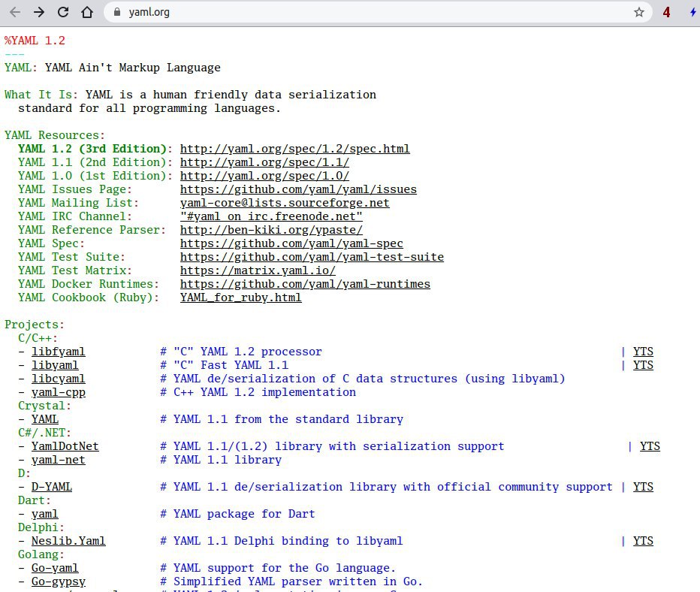Image resolution: width=700 pixels, height=592 pixels.
Task: Open the YAML 1.2 spec.html link
Action: coord(294,149)
